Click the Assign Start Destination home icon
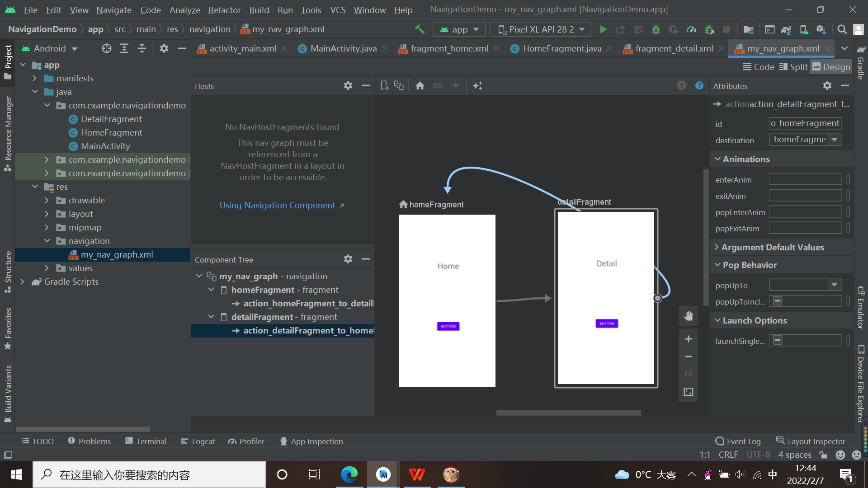The image size is (868, 488). pyautogui.click(x=420, y=85)
